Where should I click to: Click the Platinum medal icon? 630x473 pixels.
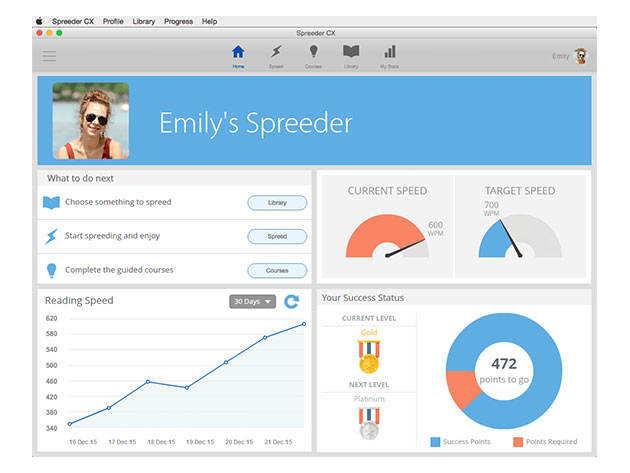pyautogui.click(x=369, y=424)
